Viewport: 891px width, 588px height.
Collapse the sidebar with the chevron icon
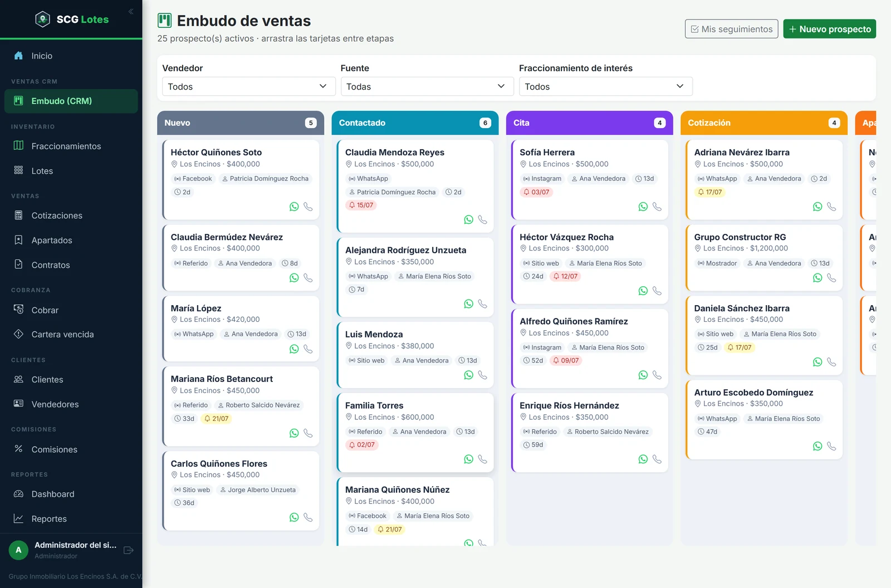131,11
